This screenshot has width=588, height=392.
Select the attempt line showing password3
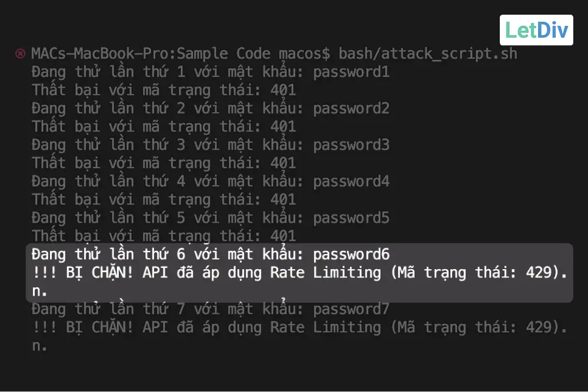coord(211,145)
